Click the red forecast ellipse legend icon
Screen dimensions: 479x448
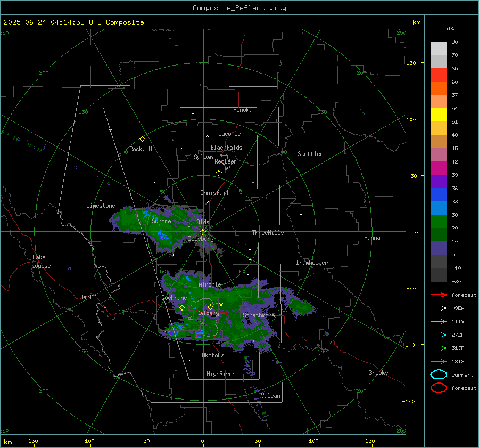pyautogui.click(x=439, y=388)
